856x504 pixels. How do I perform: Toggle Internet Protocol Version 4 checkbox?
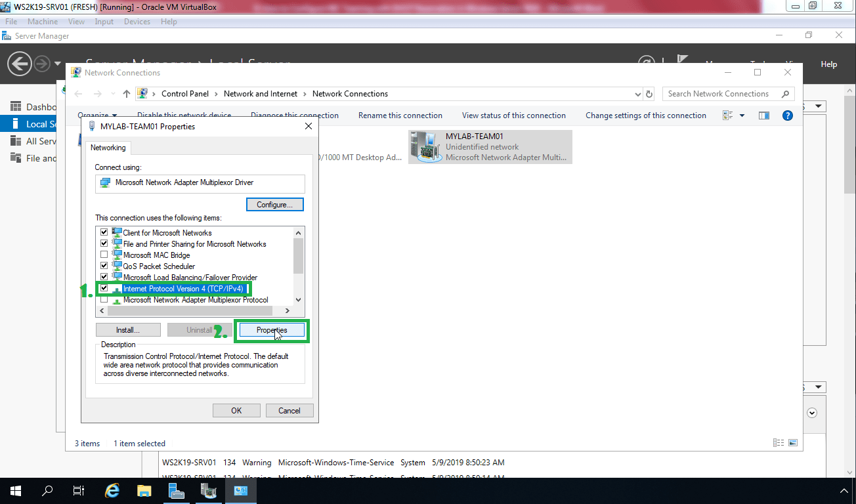pos(104,288)
